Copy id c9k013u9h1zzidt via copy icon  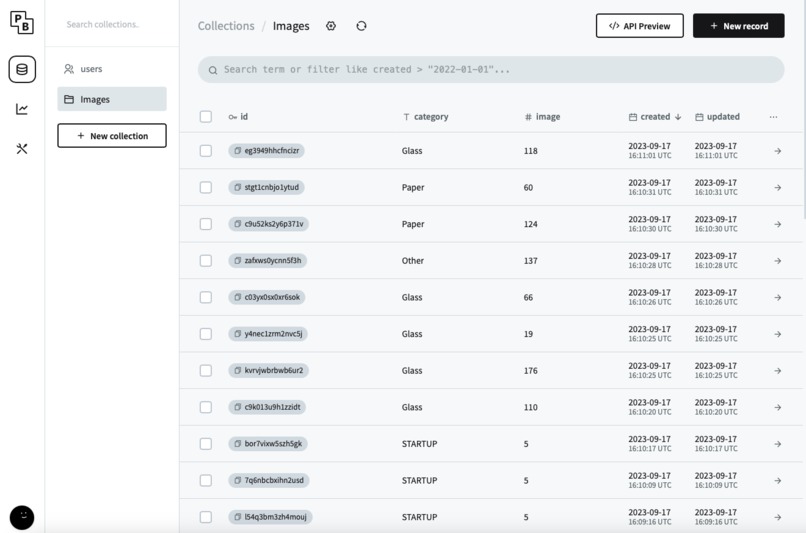click(237, 407)
